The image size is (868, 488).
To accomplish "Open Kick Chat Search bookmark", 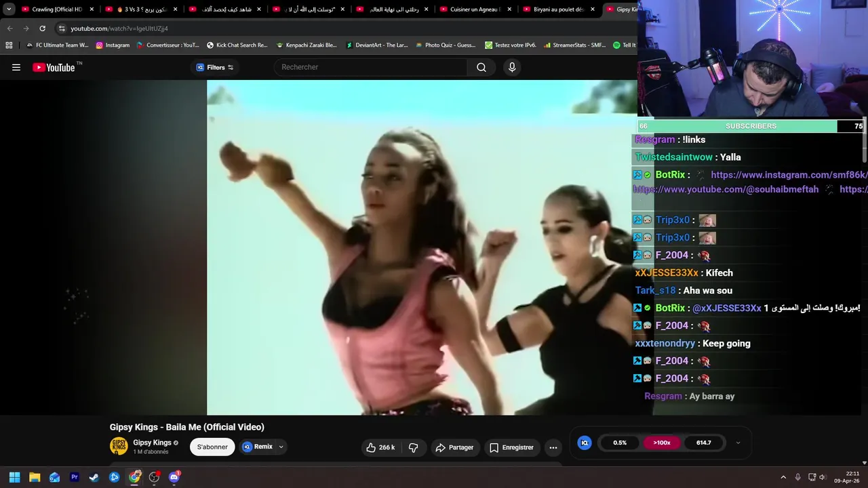I will tap(237, 45).
